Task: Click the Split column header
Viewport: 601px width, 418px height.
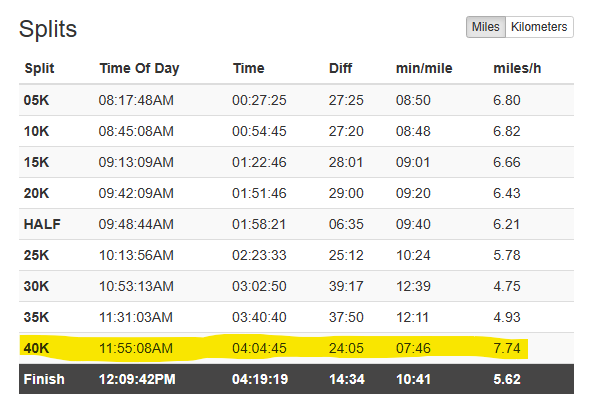Action: [39, 68]
